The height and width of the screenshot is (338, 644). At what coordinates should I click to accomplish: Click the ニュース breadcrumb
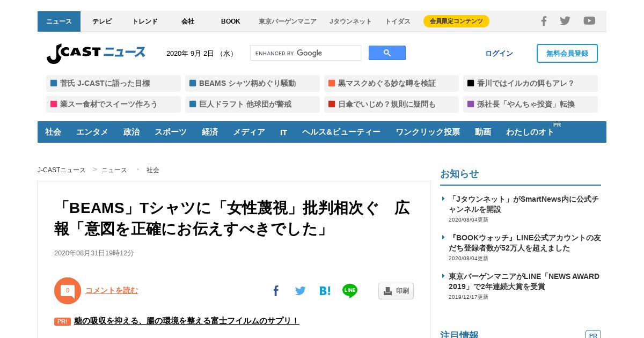114,170
